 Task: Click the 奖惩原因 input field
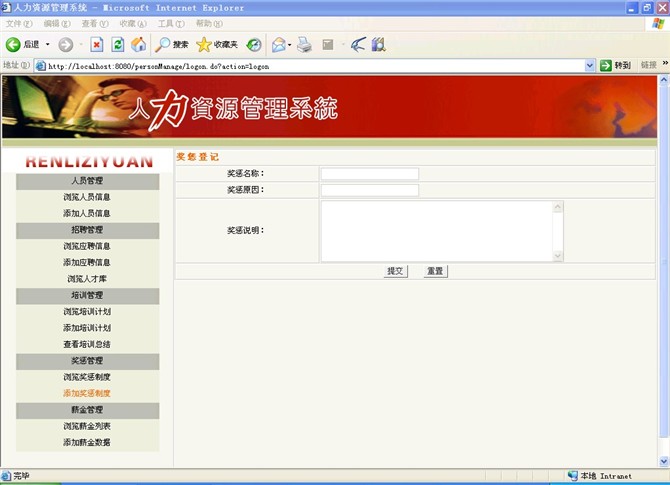coord(370,190)
